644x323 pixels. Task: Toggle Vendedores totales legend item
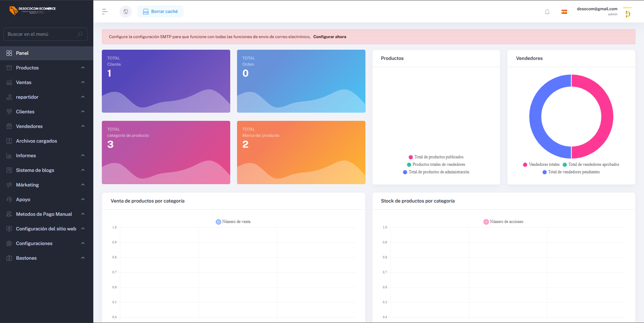pyautogui.click(x=541, y=165)
